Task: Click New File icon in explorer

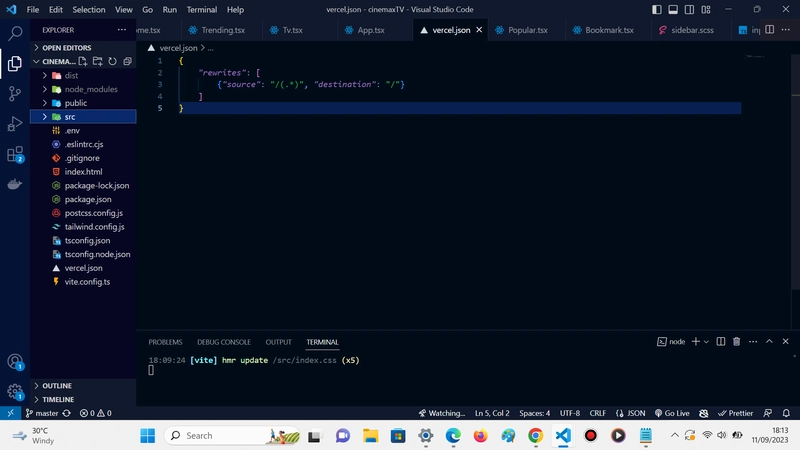Action: [x=83, y=61]
